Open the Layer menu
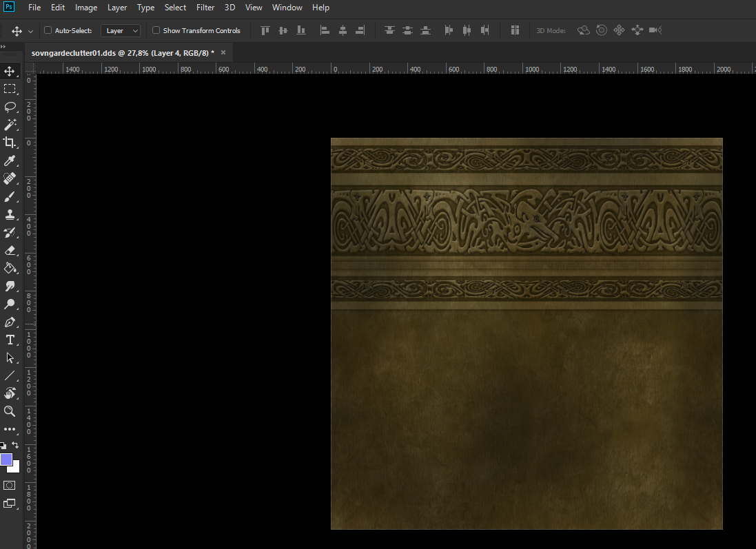 (x=117, y=7)
